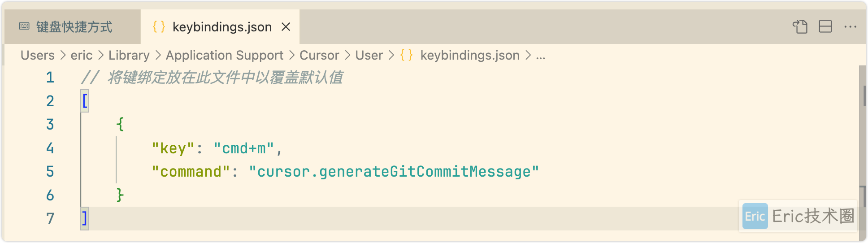This screenshot has width=868, height=243.
Task: Expand the Application Support breadcrumb
Action: [224, 55]
